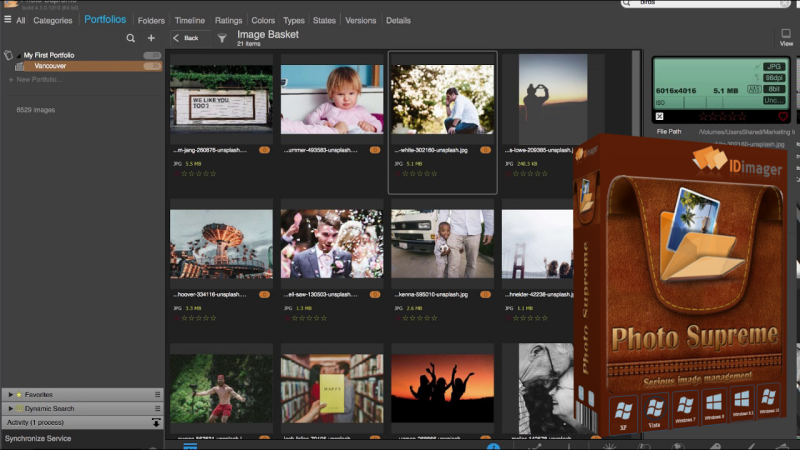Click the portfolio icon beside My First Portfolio
Screen dimensions: 800x450
coord(8,55)
